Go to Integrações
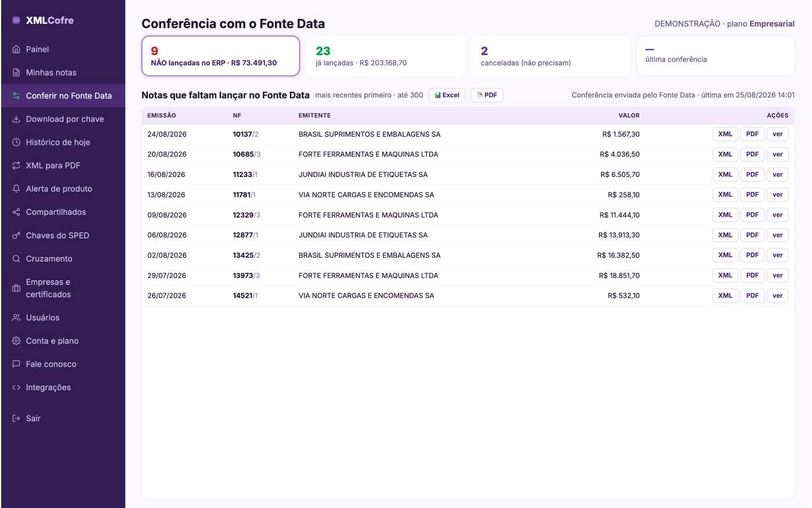 [x=63, y=387]
